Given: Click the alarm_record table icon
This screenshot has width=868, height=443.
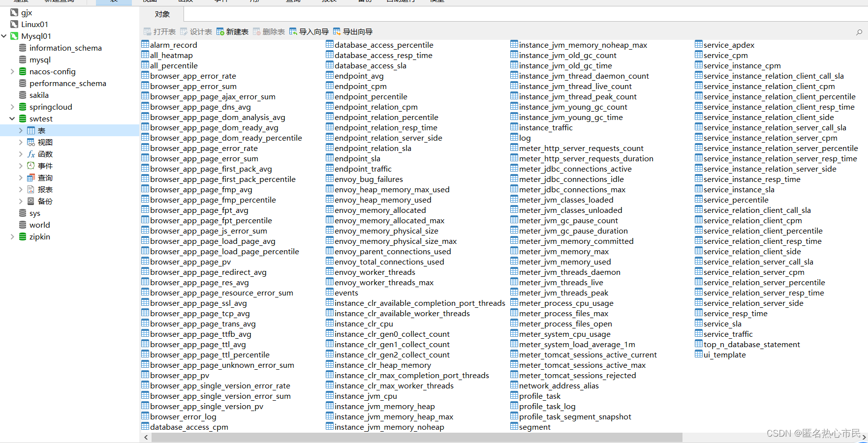Looking at the screenshot, I should coord(145,44).
